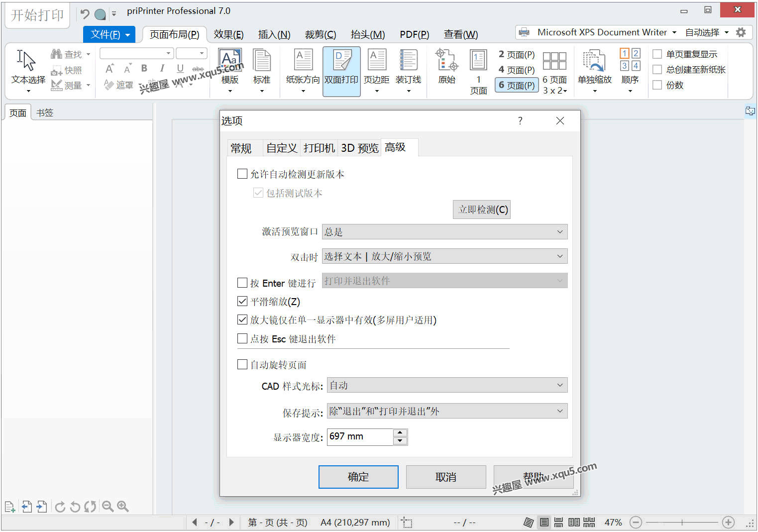
Task: Open the 效果(E) ribbon tab
Action: pyautogui.click(x=228, y=34)
